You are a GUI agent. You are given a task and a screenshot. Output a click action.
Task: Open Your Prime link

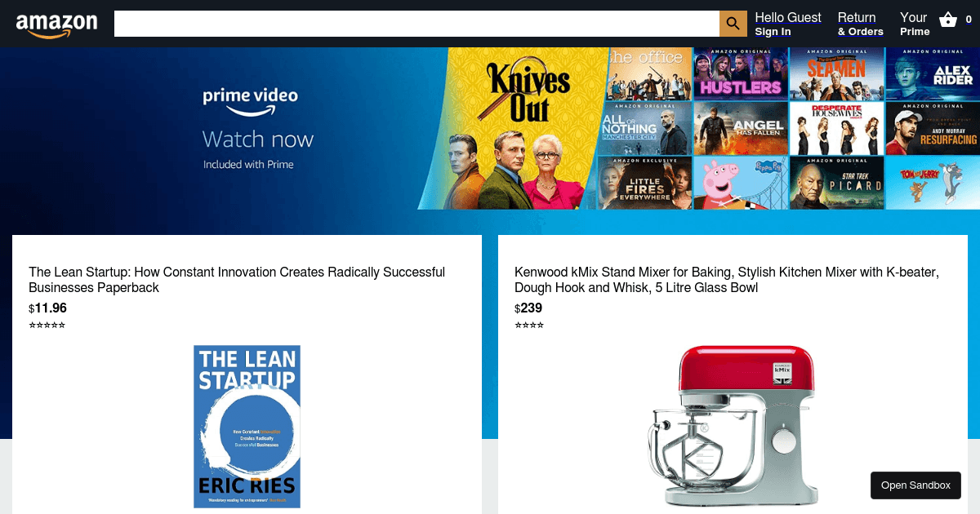(915, 24)
